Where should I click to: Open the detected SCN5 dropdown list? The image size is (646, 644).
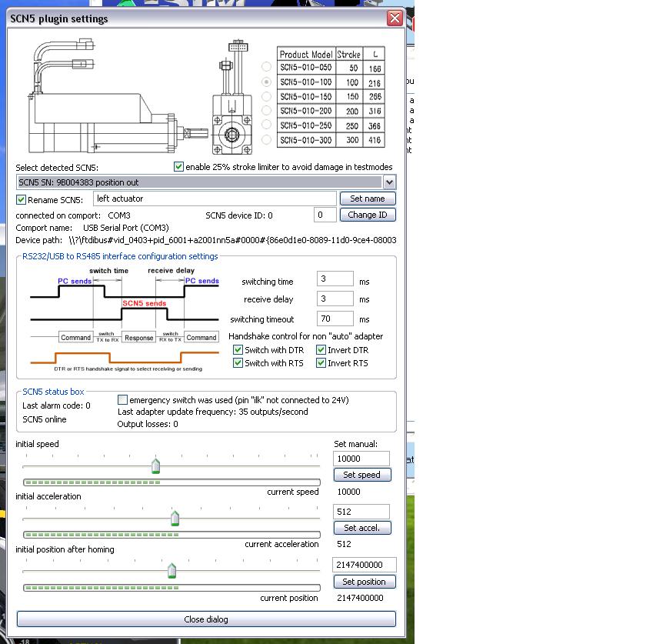(x=389, y=182)
